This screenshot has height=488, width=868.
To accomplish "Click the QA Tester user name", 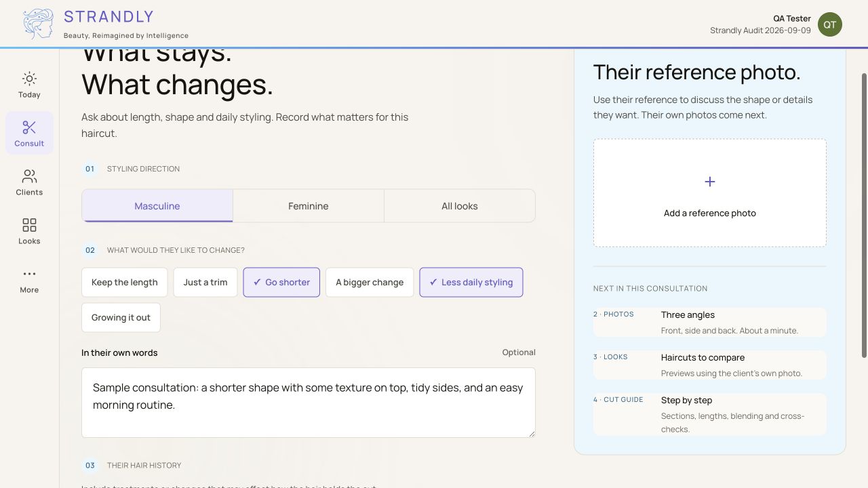I will (x=792, y=18).
